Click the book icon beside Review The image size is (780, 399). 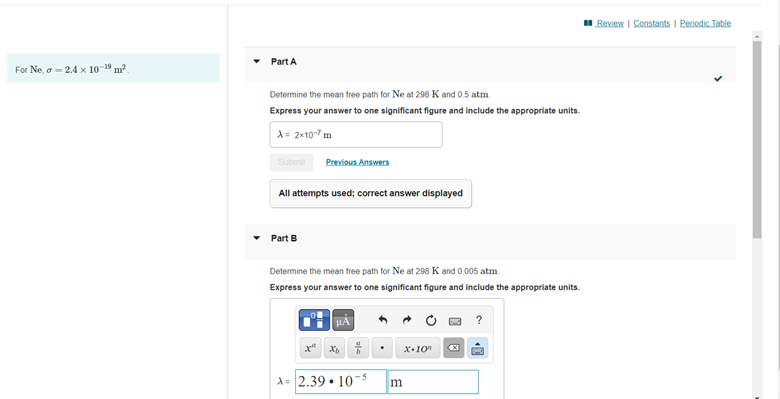[589, 23]
